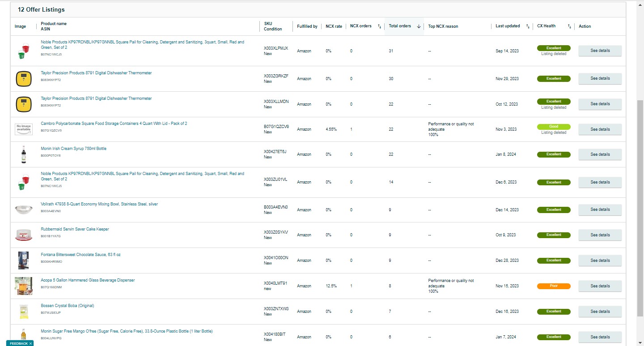Click the '12 Offer Listings' heading
The image size is (644, 346).
tap(41, 9)
